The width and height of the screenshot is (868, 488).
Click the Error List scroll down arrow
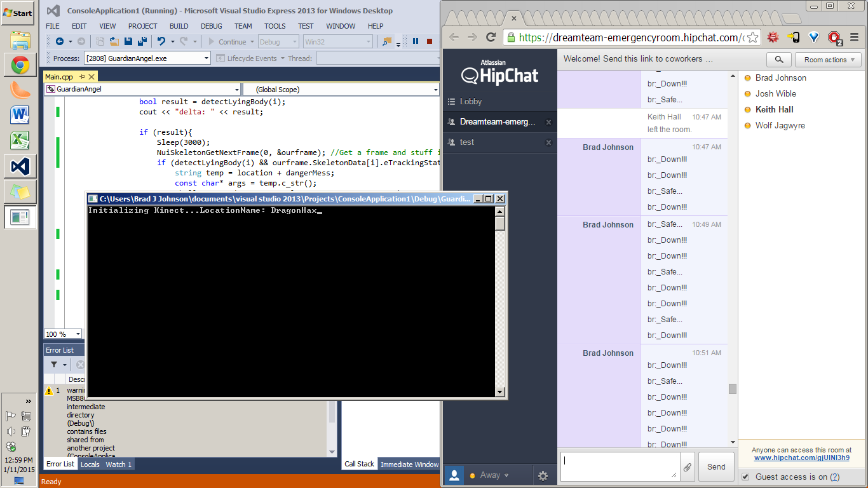click(x=332, y=452)
